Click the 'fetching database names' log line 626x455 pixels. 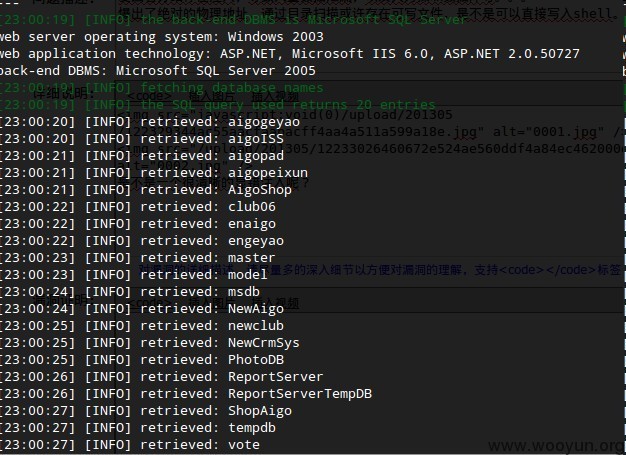click(x=161, y=88)
